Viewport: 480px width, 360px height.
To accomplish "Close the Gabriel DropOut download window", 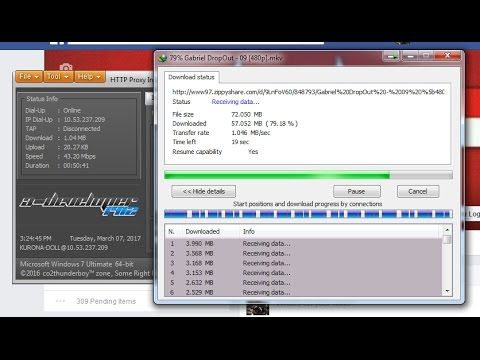I will (447, 56).
